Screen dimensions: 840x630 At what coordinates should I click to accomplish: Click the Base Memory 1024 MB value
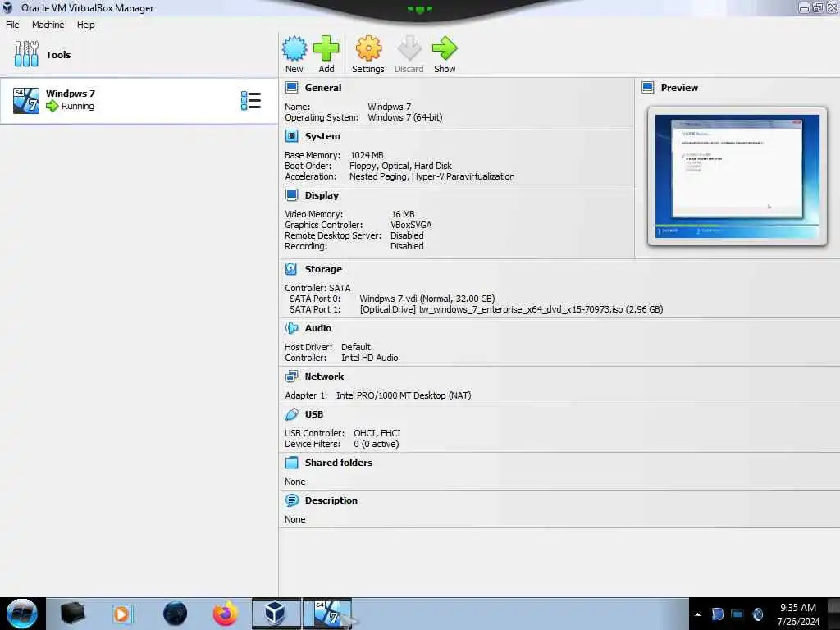(x=367, y=155)
